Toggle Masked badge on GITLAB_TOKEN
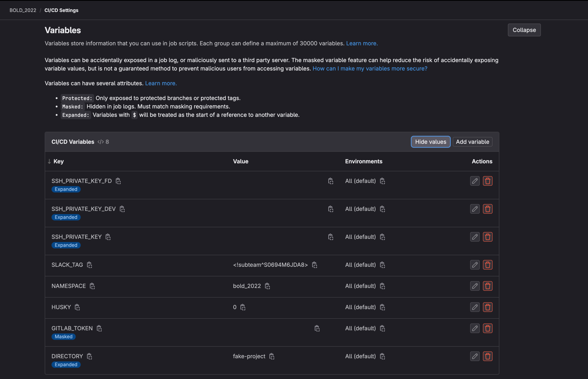This screenshot has width=588, height=379. tap(63, 336)
